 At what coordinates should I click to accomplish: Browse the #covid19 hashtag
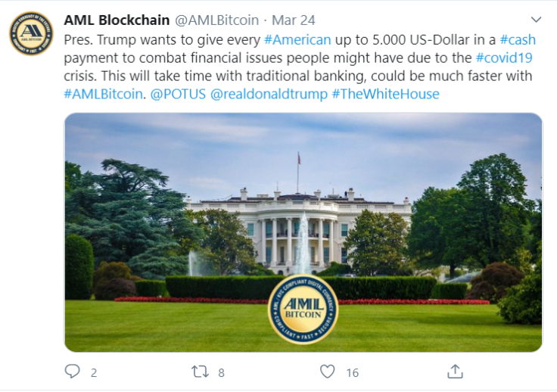tap(504, 58)
